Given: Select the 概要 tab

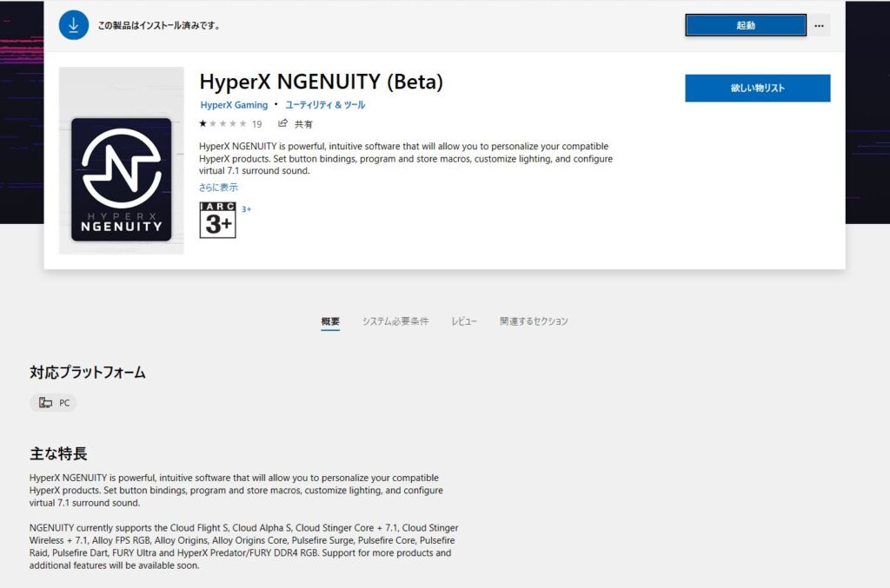Looking at the screenshot, I should coord(330,321).
